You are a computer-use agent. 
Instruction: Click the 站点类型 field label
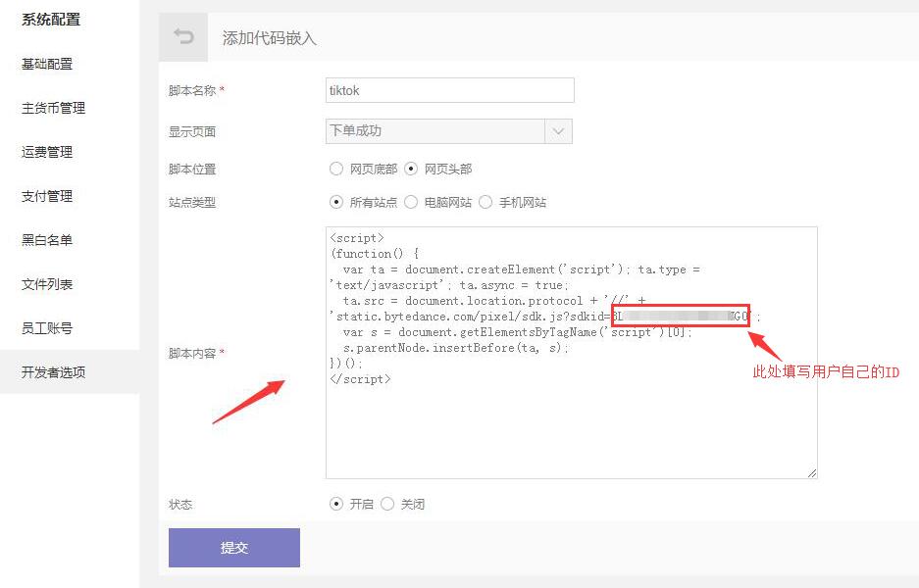192,203
